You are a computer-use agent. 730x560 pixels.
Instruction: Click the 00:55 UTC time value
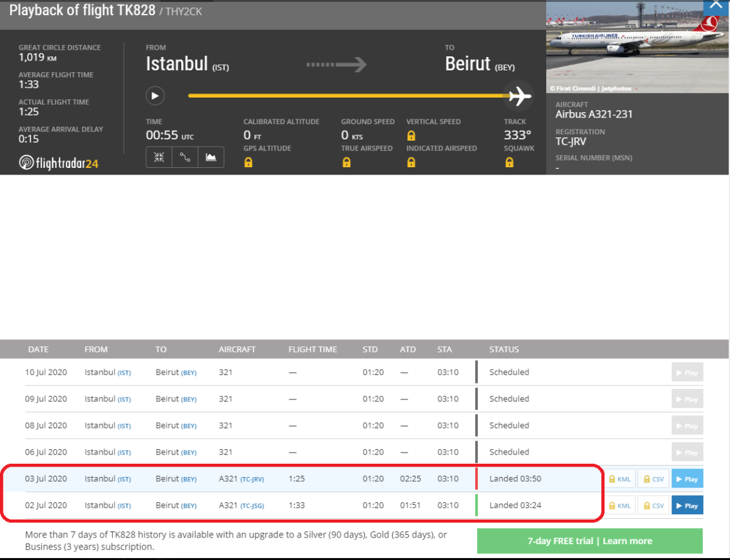(x=170, y=135)
